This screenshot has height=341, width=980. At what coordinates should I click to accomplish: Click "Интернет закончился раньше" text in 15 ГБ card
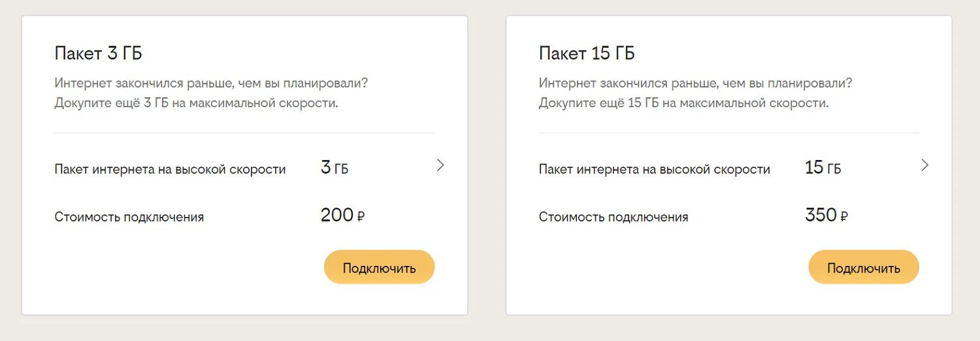(695, 84)
